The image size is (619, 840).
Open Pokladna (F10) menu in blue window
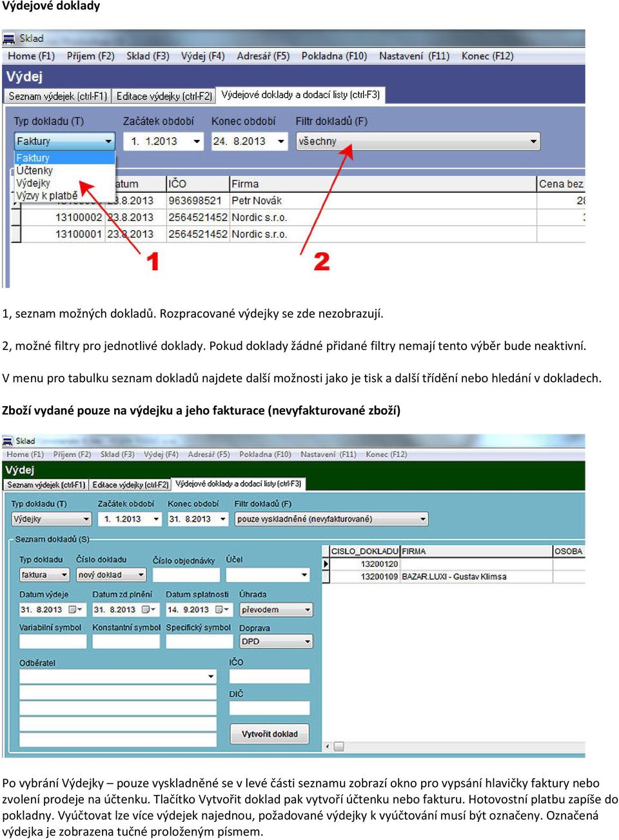pos(334,56)
